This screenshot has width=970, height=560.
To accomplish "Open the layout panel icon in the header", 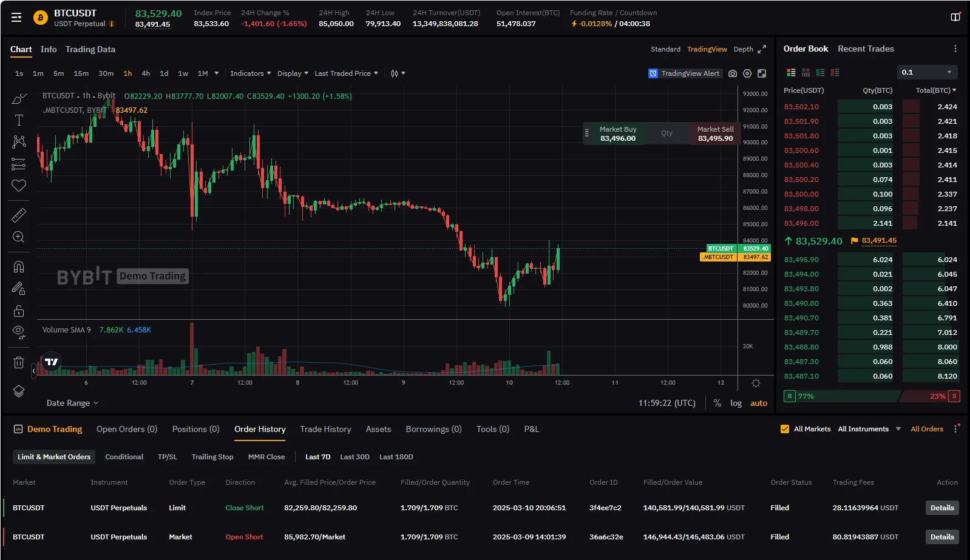I will coord(955,18).
